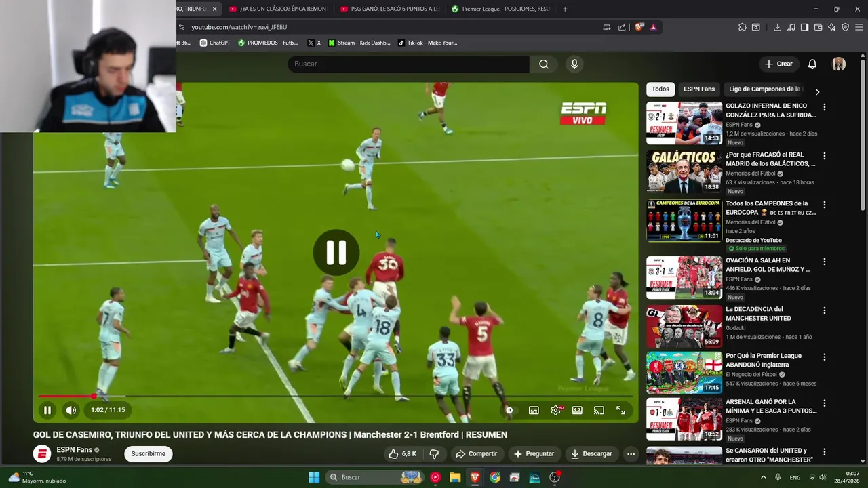Image resolution: width=868 pixels, height=488 pixels.
Task: Click the Descargar download button
Action: pyautogui.click(x=591, y=454)
